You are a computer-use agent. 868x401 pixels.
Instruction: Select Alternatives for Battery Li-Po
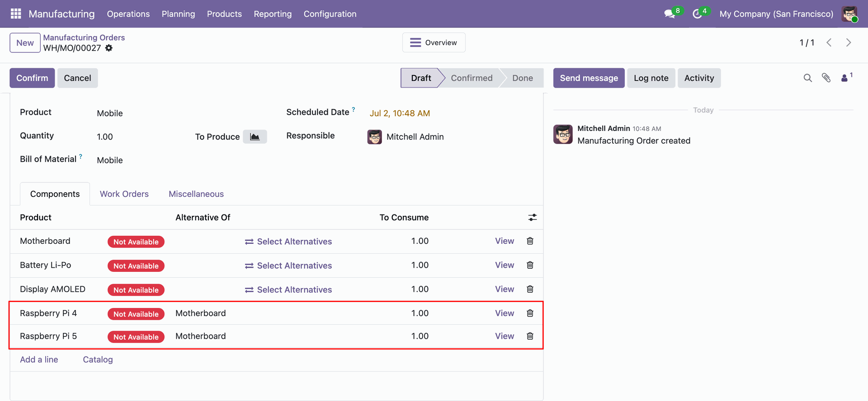pyautogui.click(x=288, y=266)
